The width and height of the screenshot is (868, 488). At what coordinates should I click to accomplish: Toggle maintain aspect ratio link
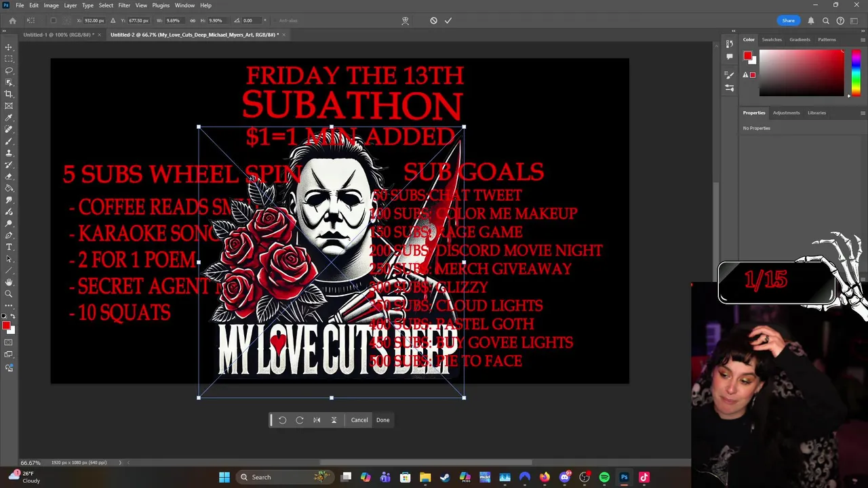click(193, 20)
